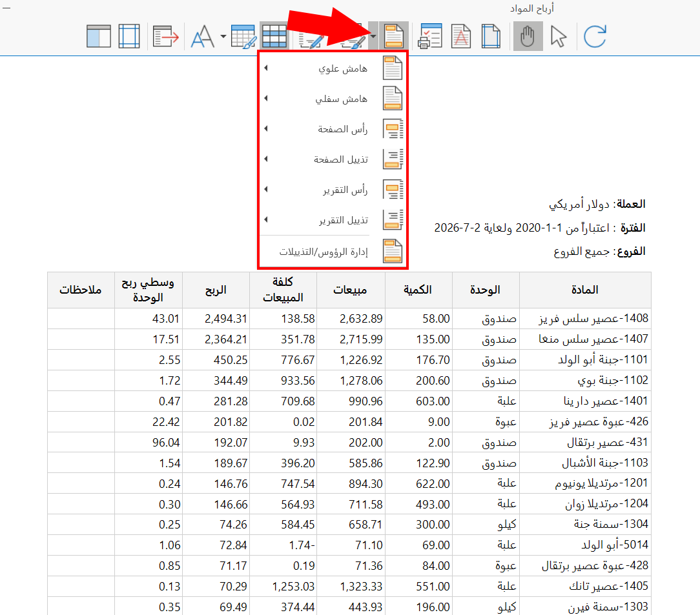Screen dimensions: 700x615
Task: Click the bottom margin page icon in menu
Action: click(x=393, y=99)
